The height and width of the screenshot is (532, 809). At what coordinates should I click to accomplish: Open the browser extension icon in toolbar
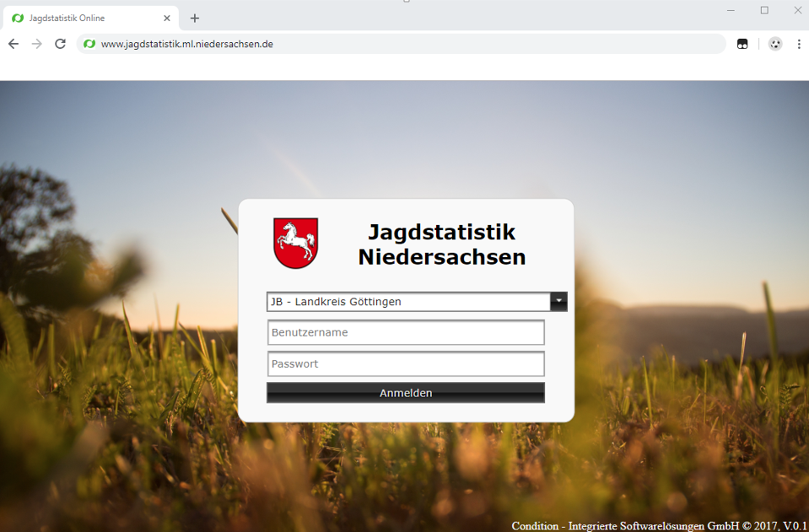point(742,44)
